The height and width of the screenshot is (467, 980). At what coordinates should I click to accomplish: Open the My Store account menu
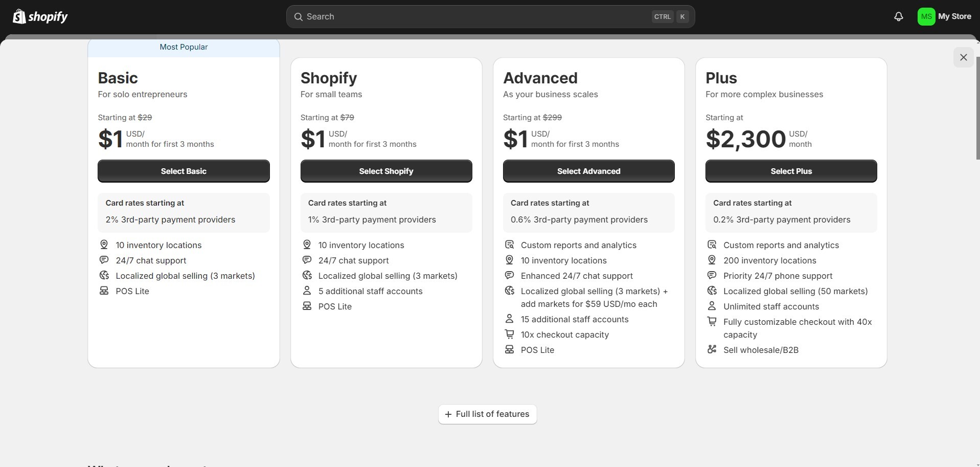[944, 16]
